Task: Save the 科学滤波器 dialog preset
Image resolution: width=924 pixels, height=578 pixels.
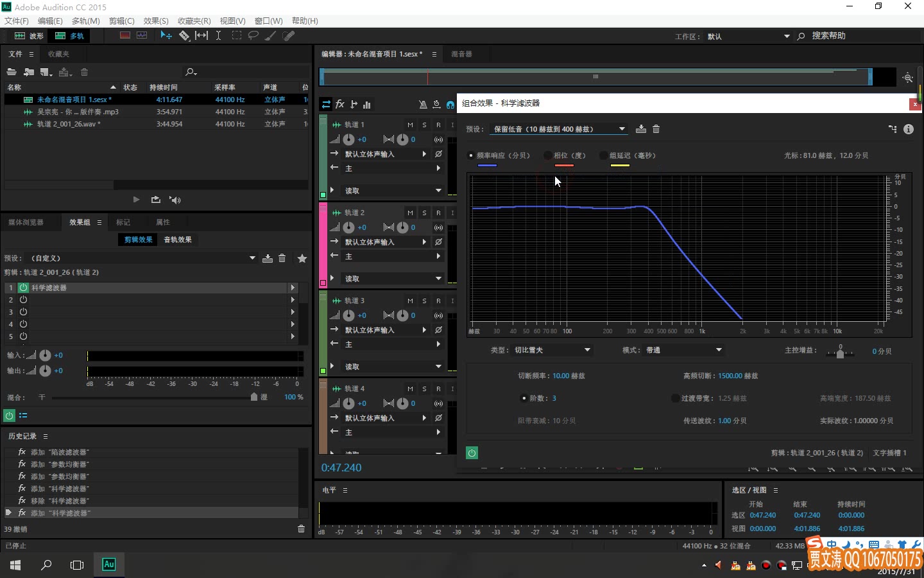Action: tap(641, 129)
